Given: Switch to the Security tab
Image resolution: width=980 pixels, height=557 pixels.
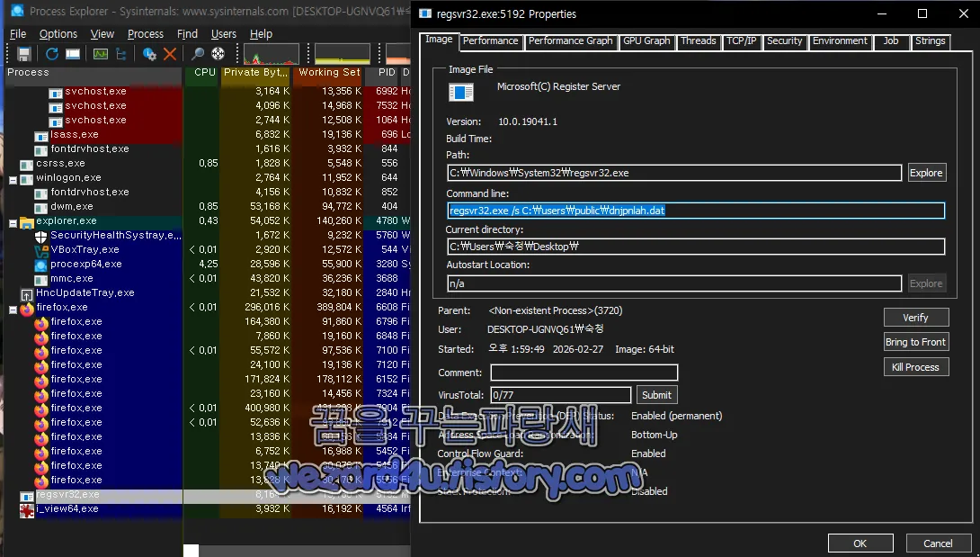Looking at the screenshot, I should pos(784,41).
